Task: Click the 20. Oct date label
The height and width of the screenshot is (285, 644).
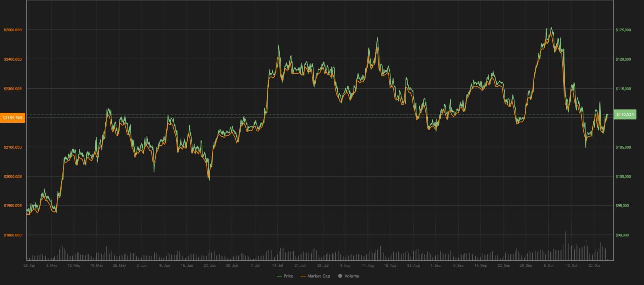Action: click(594, 265)
